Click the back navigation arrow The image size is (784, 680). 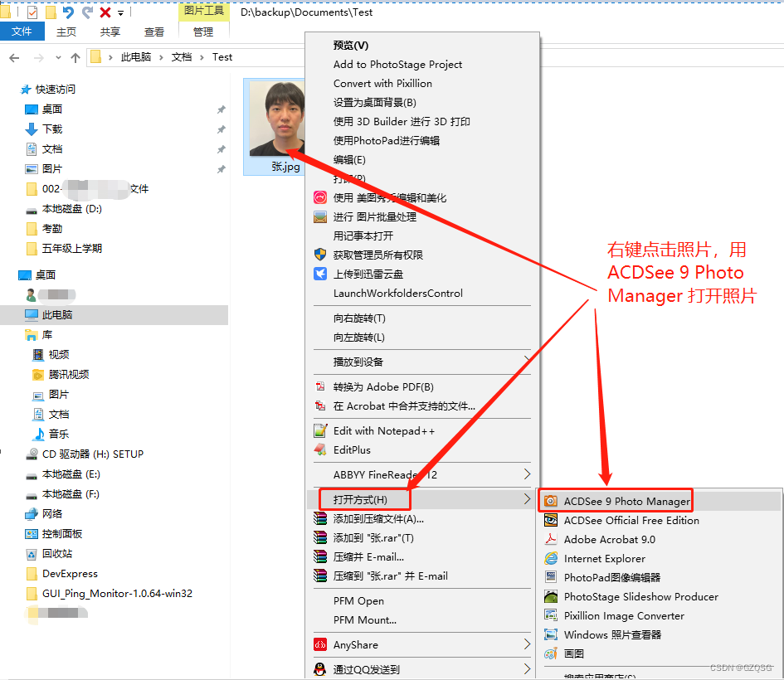click(14, 58)
